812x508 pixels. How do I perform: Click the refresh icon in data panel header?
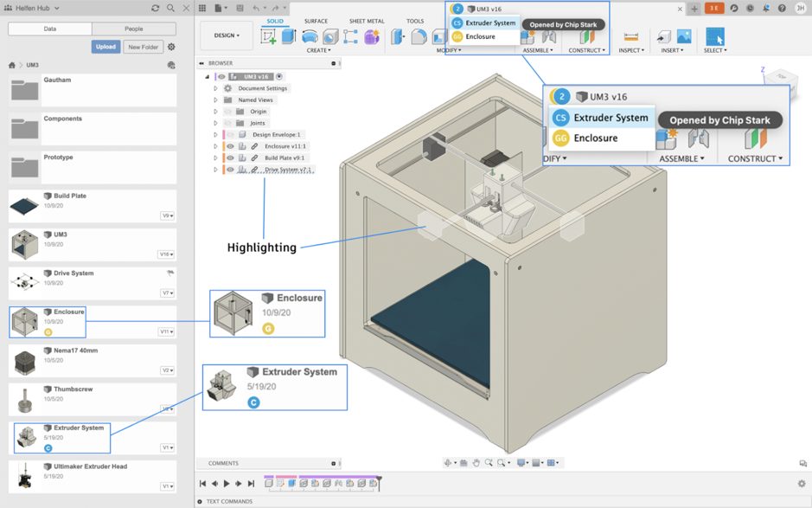click(155, 8)
